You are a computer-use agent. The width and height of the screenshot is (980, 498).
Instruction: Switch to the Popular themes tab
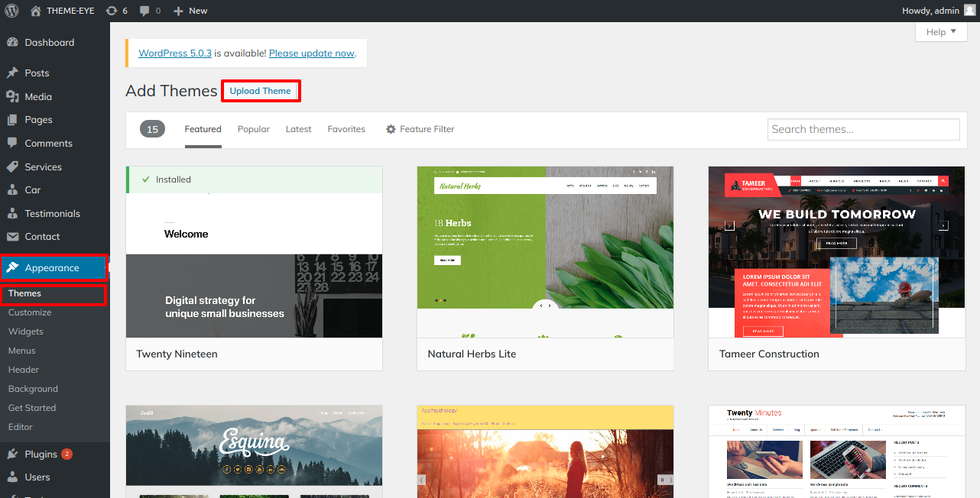point(253,128)
